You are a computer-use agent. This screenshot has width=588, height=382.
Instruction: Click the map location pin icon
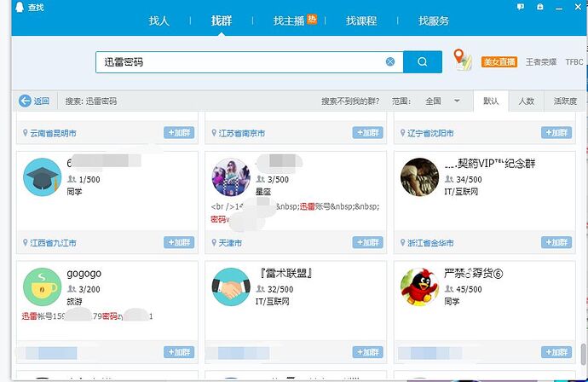462,60
